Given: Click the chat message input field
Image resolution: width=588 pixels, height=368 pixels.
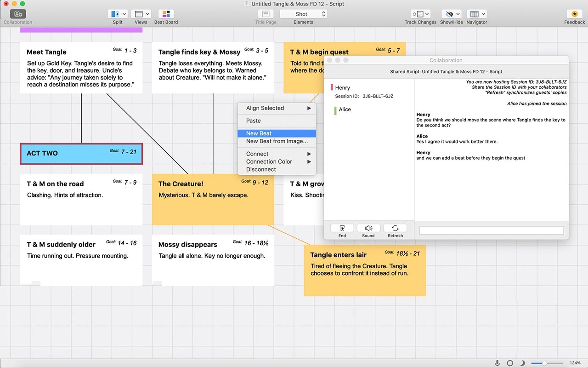Looking at the screenshot, I should coord(491,230).
